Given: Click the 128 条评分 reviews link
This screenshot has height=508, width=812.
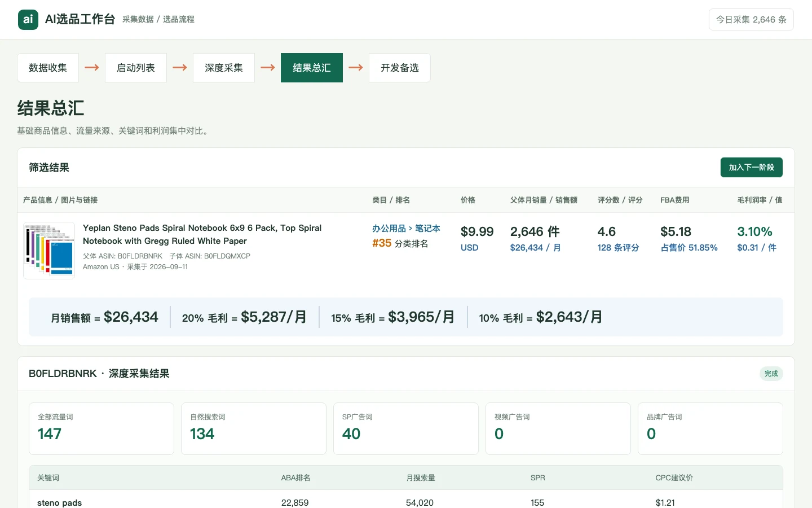Looking at the screenshot, I should [618, 248].
